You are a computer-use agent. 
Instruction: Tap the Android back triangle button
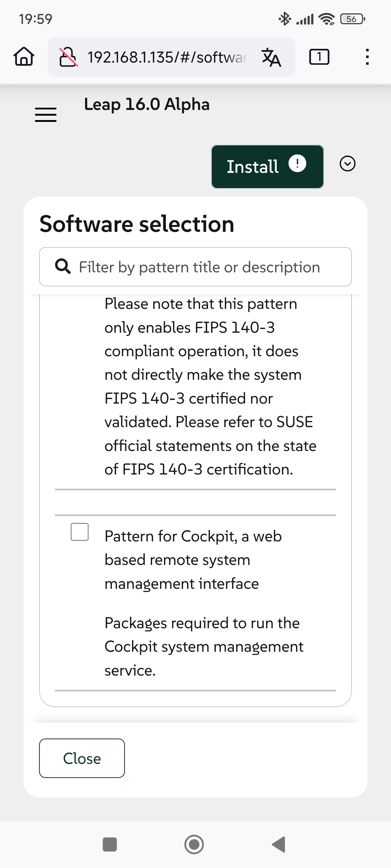click(279, 844)
